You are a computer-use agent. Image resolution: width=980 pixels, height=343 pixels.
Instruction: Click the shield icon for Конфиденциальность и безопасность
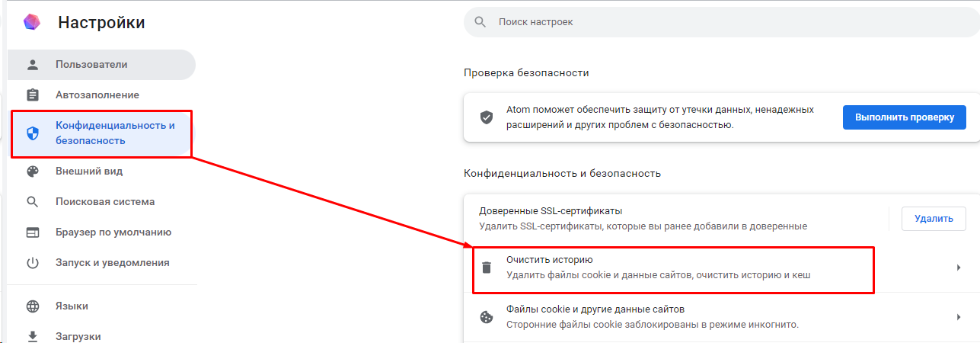pos(32,134)
